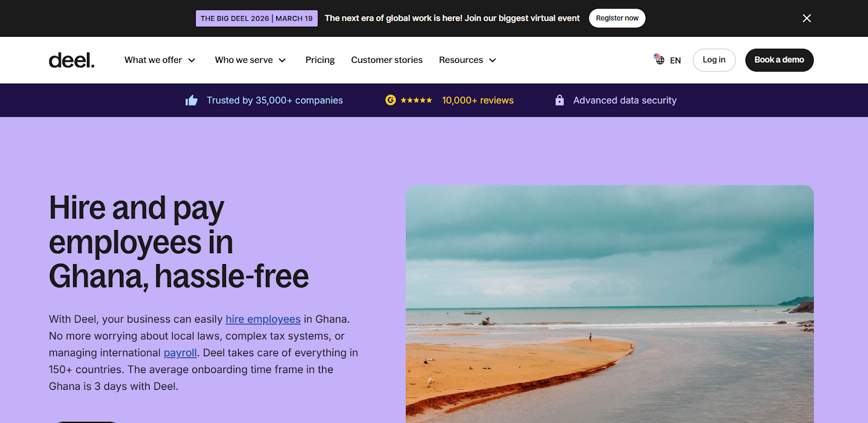868x423 pixels.
Task: Click THE BIG DEEL 2026 badge
Action: [257, 18]
